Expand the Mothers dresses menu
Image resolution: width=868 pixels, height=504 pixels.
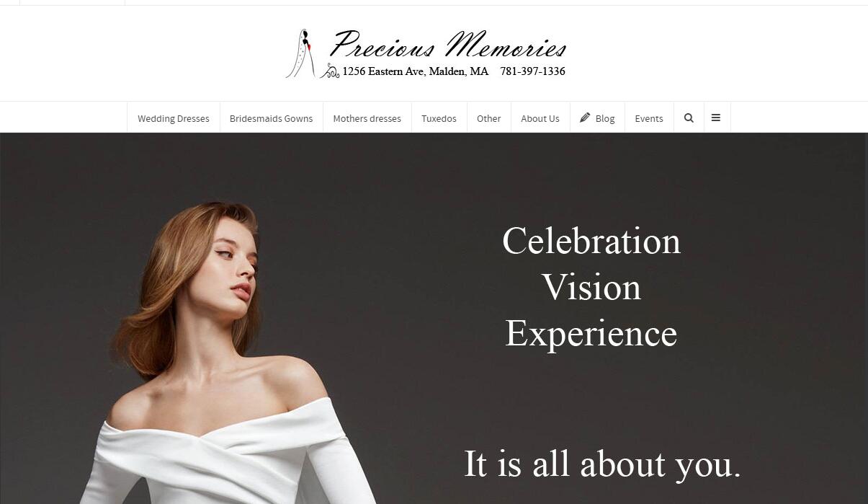click(x=367, y=118)
